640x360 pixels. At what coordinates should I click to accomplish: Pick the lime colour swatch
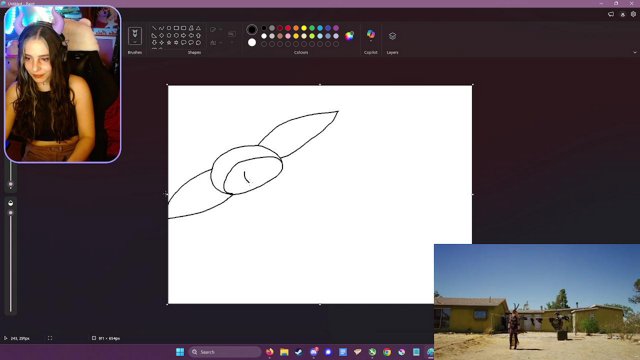312,36
